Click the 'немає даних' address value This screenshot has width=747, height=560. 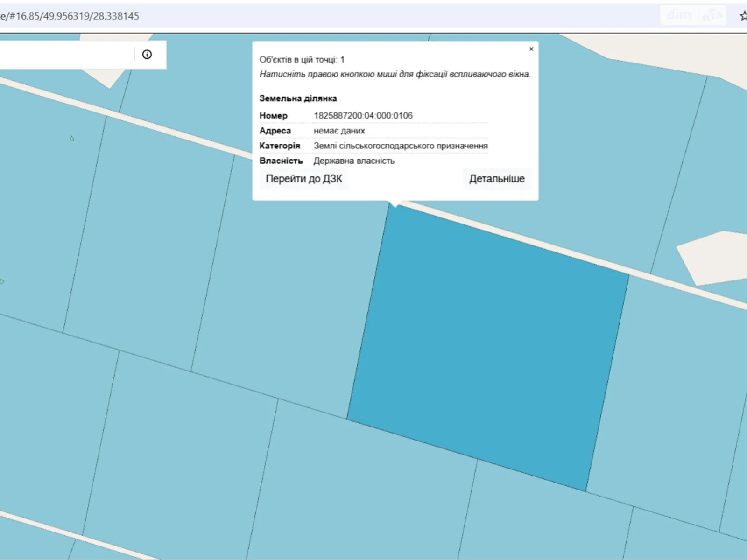[x=339, y=131]
